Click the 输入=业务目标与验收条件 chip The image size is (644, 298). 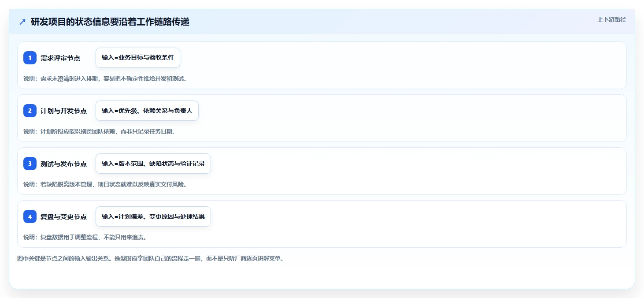click(138, 58)
